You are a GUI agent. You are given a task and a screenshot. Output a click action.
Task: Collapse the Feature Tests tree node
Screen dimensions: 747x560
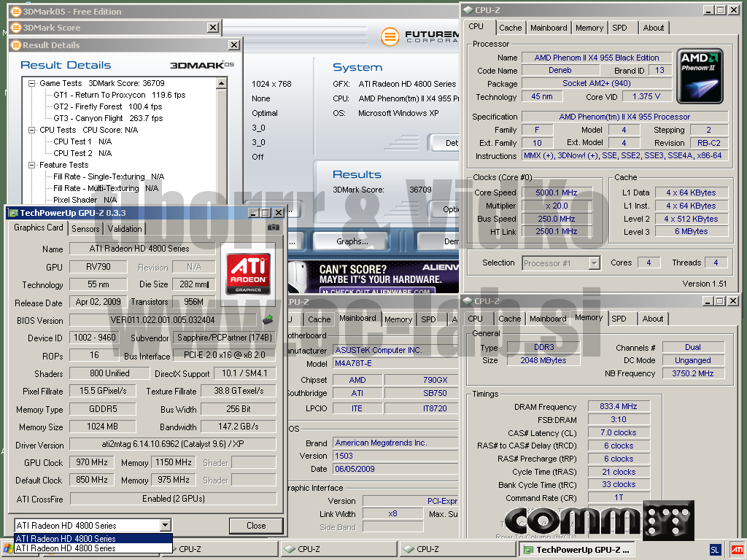coord(32,166)
